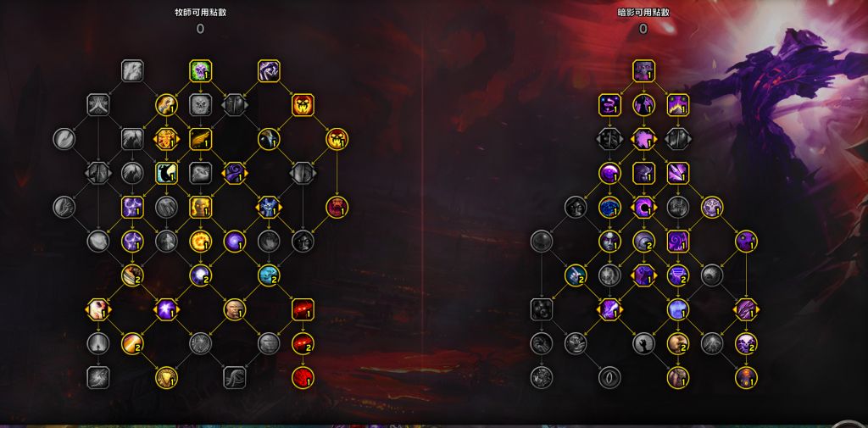Pick the red square glowing eyes talent
The image size is (868, 428).
(303, 309)
